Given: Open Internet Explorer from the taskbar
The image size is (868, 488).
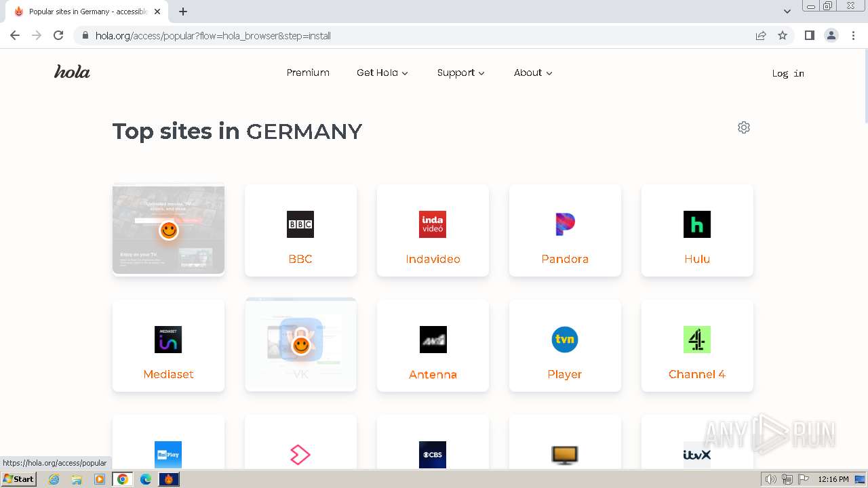Looking at the screenshot, I should point(54,479).
